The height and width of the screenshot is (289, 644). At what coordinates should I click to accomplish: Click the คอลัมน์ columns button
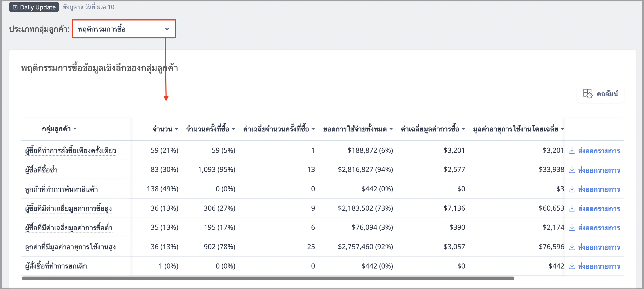600,94
